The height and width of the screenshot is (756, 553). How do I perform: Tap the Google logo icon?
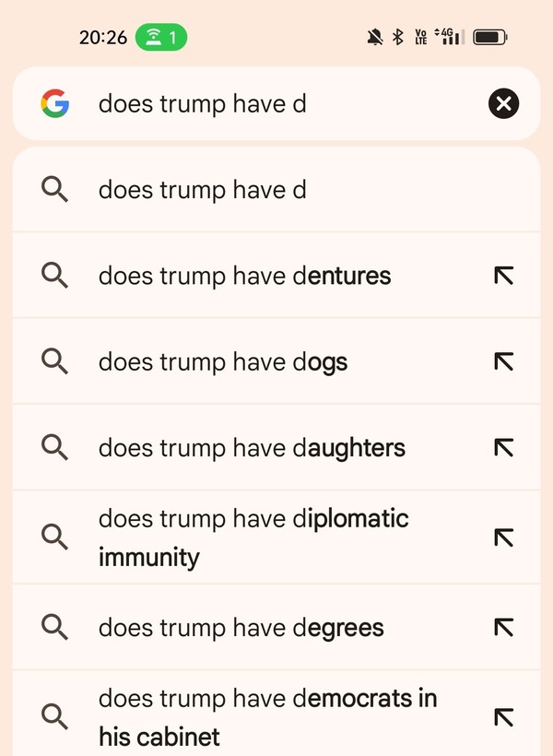coord(55,103)
